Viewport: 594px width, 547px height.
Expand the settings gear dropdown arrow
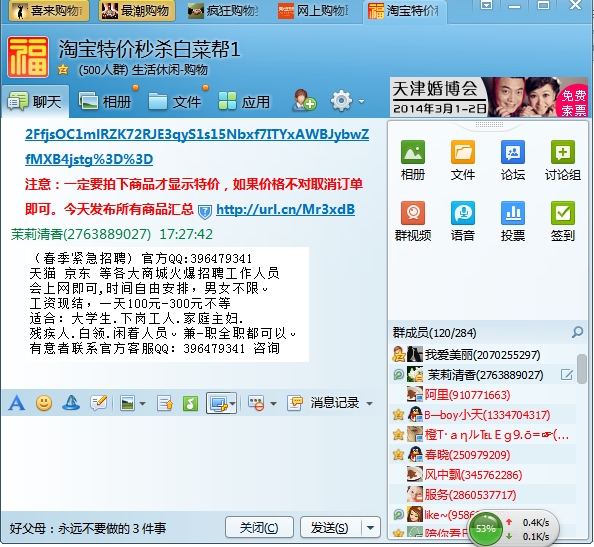coord(361,102)
